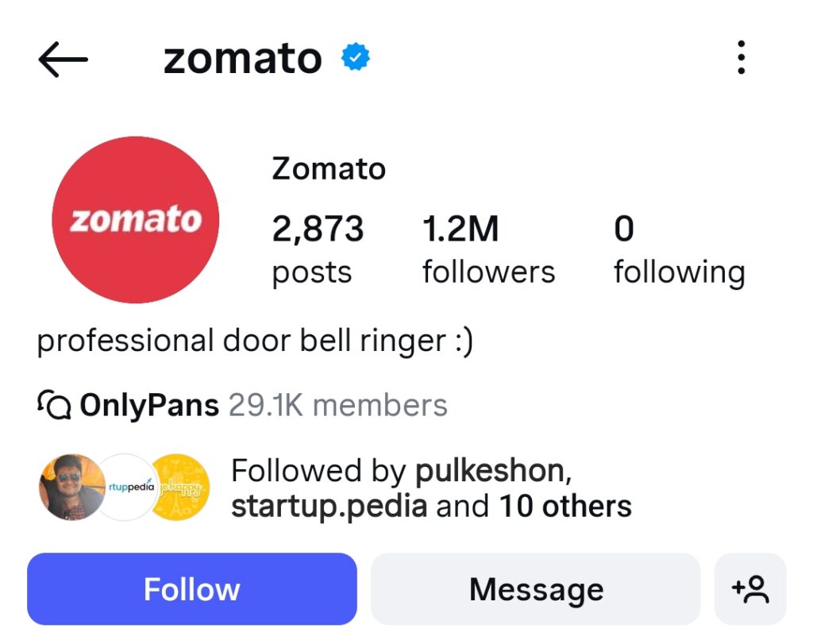The image size is (813, 644).
Task: Tap the back arrow icon
Action: (64, 60)
